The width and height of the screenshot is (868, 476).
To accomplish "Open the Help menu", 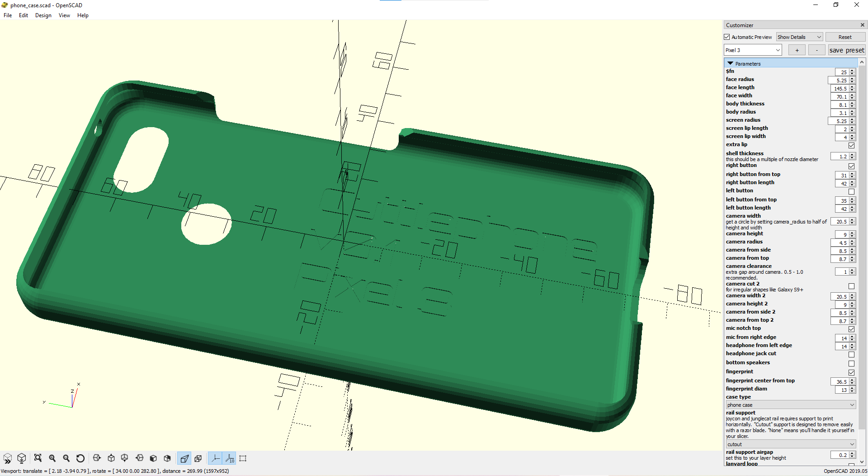I will [83, 15].
